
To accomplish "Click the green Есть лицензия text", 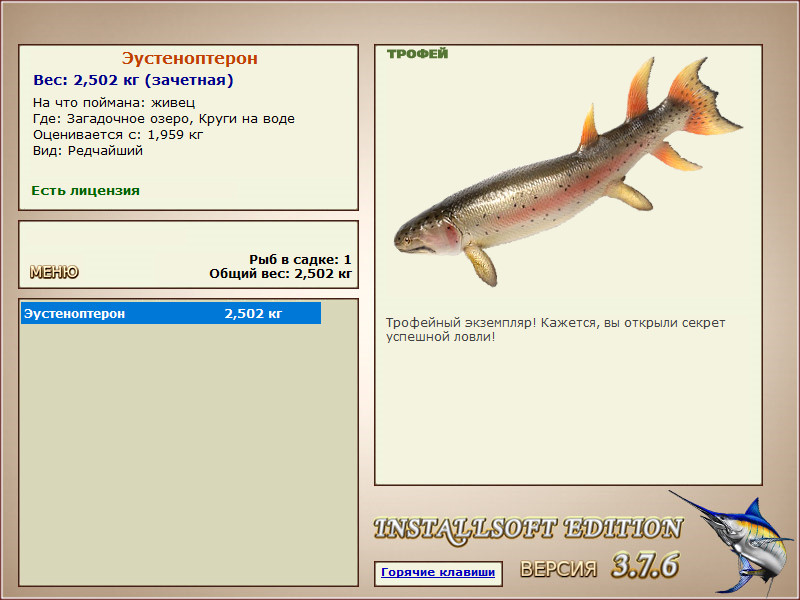I will point(85,191).
